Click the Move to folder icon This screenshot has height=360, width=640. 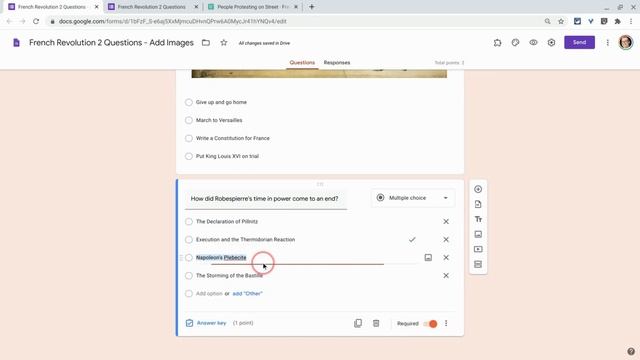pyautogui.click(x=206, y=42)
